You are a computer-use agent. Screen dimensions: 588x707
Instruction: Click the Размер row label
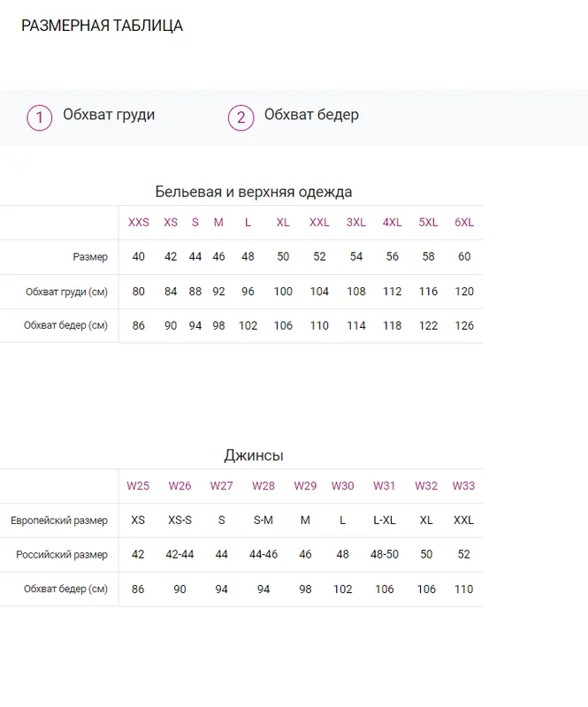tap(90, 257)
